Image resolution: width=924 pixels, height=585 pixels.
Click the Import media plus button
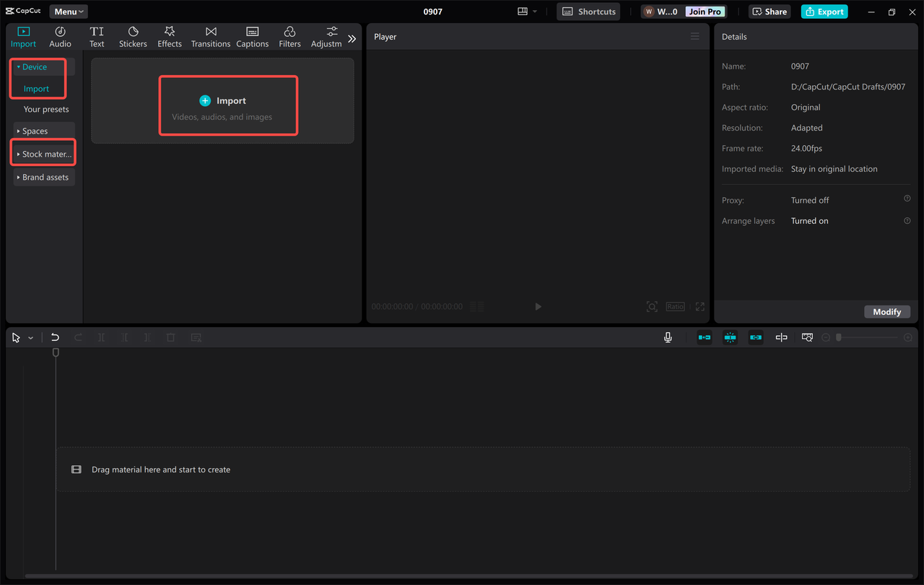(x=205, y=101)
